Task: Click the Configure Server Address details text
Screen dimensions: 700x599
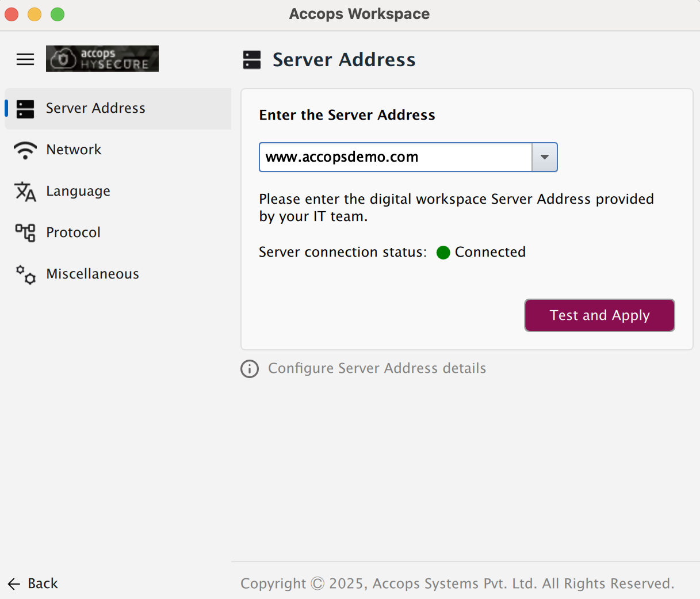Action: tap(377, 368)
